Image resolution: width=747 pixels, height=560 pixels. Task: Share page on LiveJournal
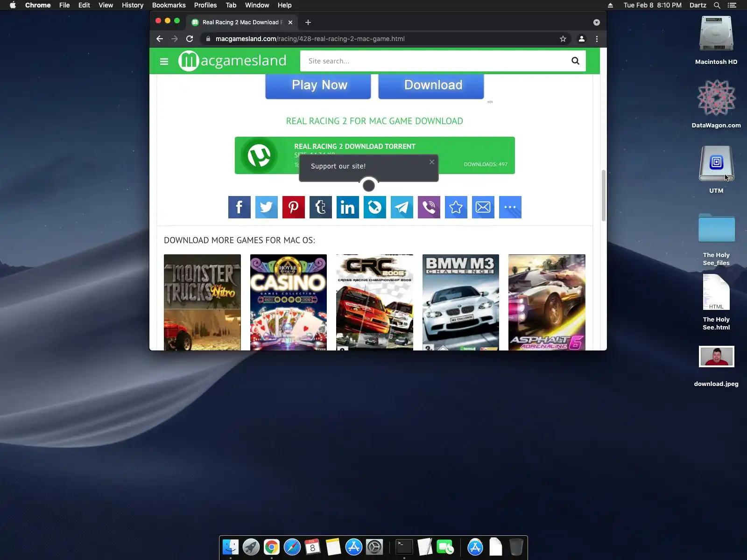click(375, 207)
